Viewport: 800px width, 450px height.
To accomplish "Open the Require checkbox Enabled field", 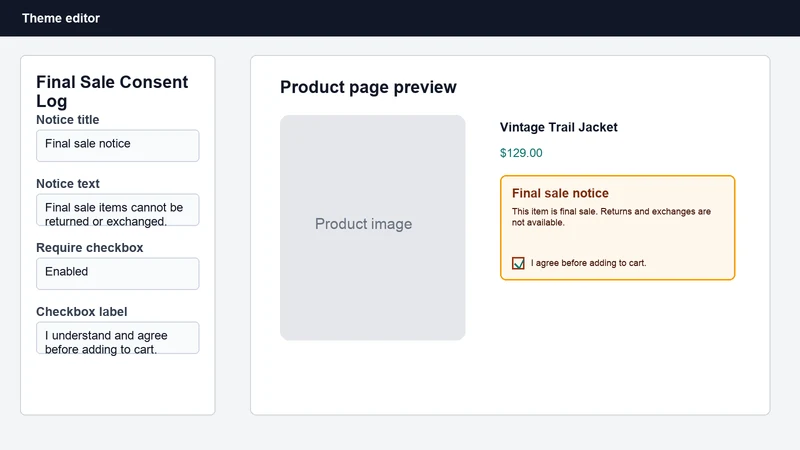I will point(117,273).
